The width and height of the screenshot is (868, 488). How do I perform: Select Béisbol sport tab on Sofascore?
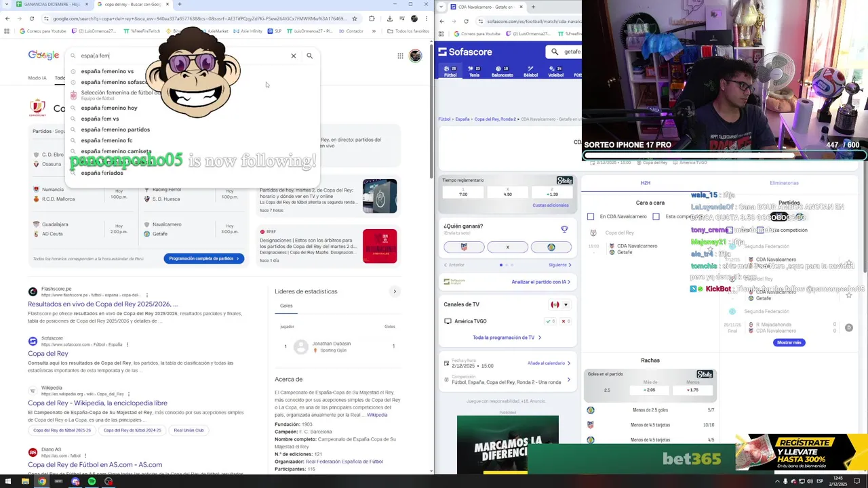point(530,71)
